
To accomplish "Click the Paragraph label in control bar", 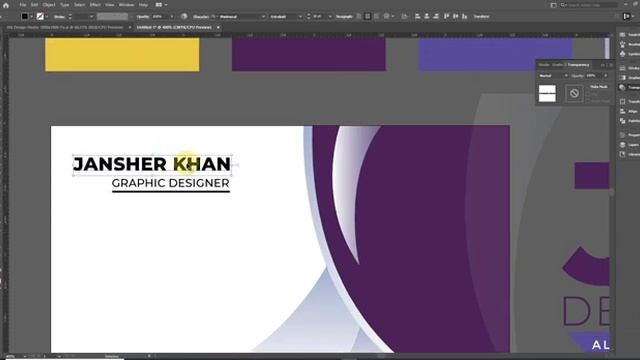I will [x=344, y=17].
